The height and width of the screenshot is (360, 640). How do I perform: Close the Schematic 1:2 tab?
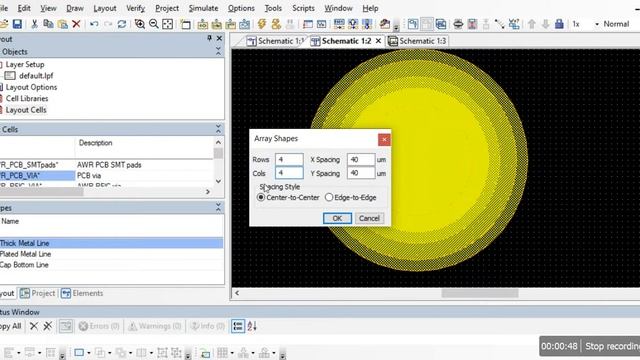(x=378, y=41)
